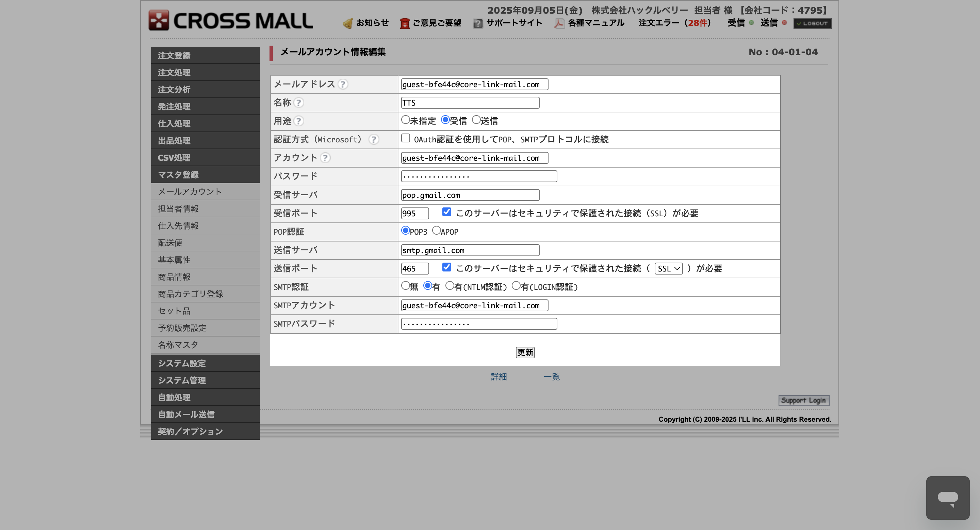The image size is (980, 530).
Task: Open the SSL dropdown for 送信ポート
Action: click(x=668, y=269)
